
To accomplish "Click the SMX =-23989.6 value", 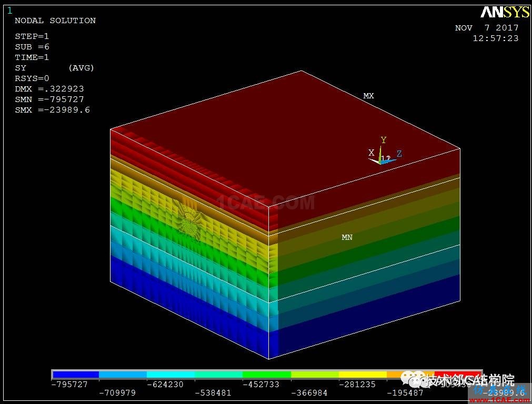I will point(52,110).
